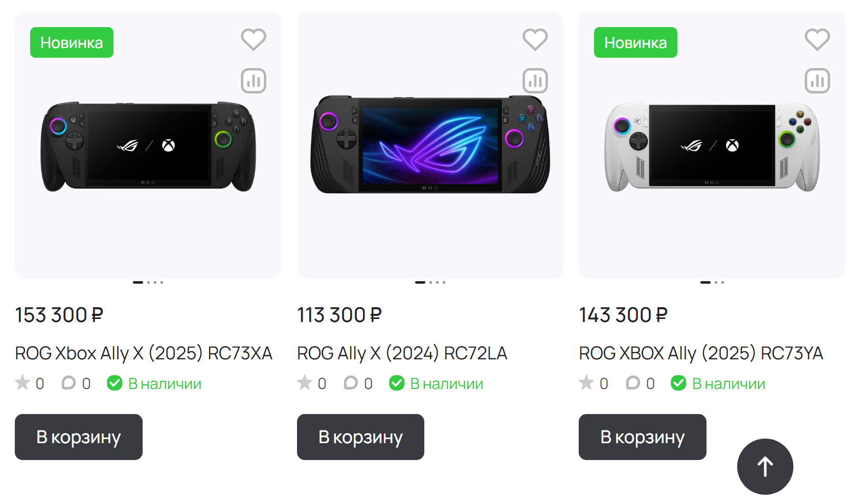
Task: Add ROG XBOX Ally RC73YA to comparison
Action: point(817,81)
